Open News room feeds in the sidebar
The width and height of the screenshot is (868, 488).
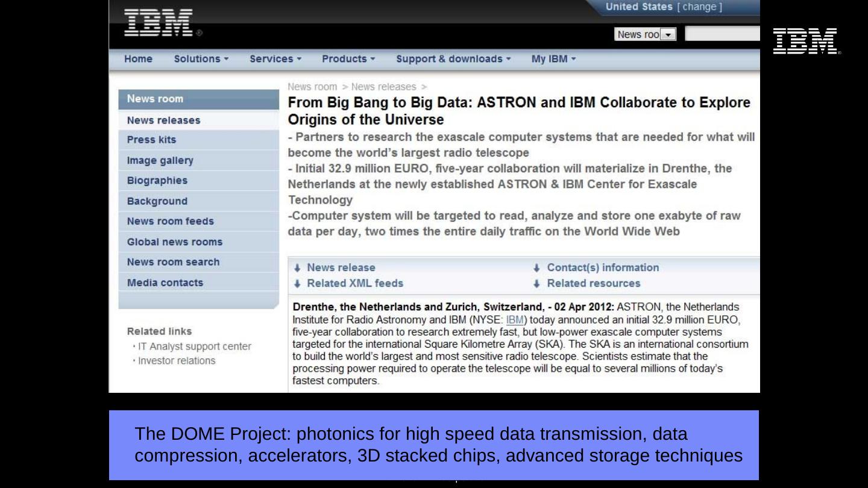[199, 222]
